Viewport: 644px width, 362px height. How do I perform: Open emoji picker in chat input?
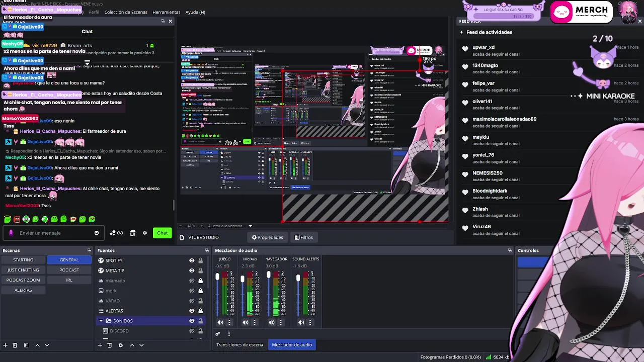(x=97, y=233)
